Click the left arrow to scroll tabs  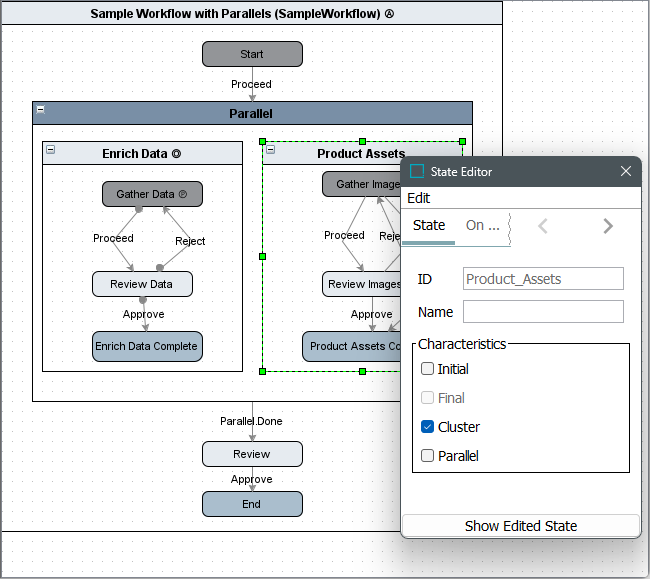pyautogui.click(x=543, y=226)
